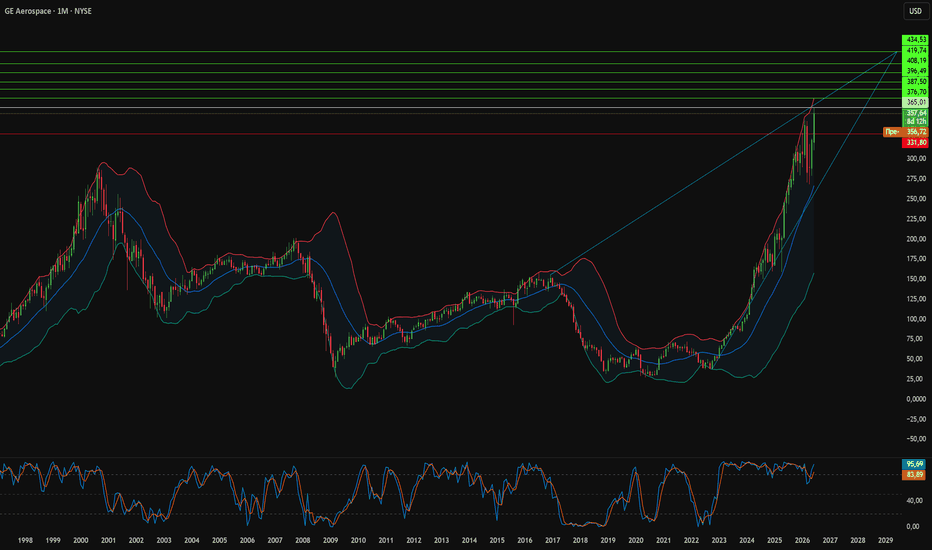
Task: Click the 1998 label on time axis
Action: (x=25, y=540)
